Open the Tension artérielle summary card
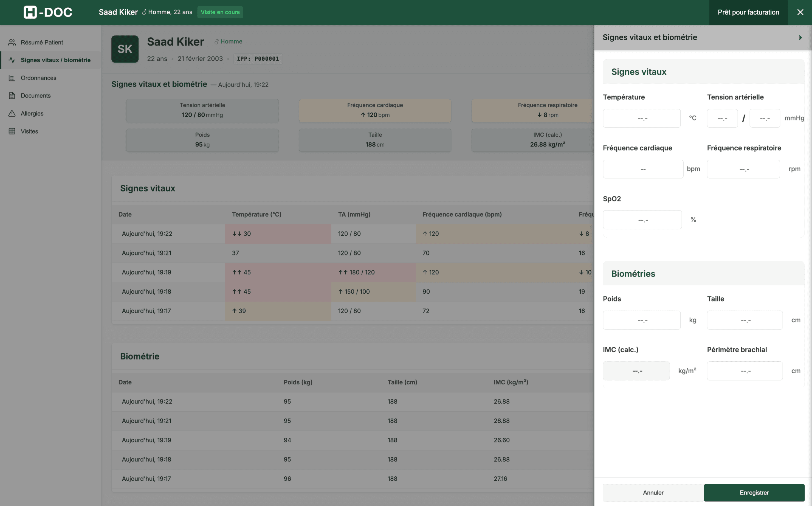The height and width of the screenshot is (506, 812). [202, 110]
